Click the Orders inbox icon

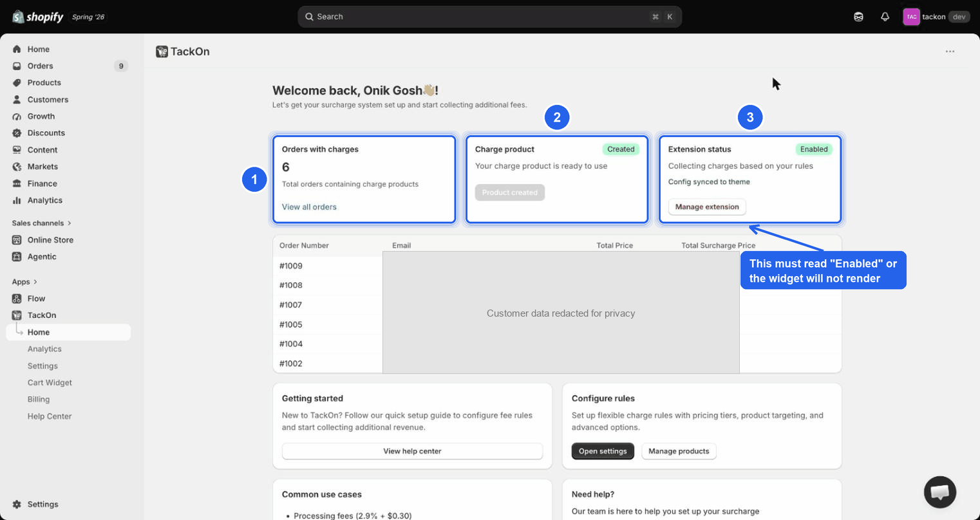click(17, 66)
